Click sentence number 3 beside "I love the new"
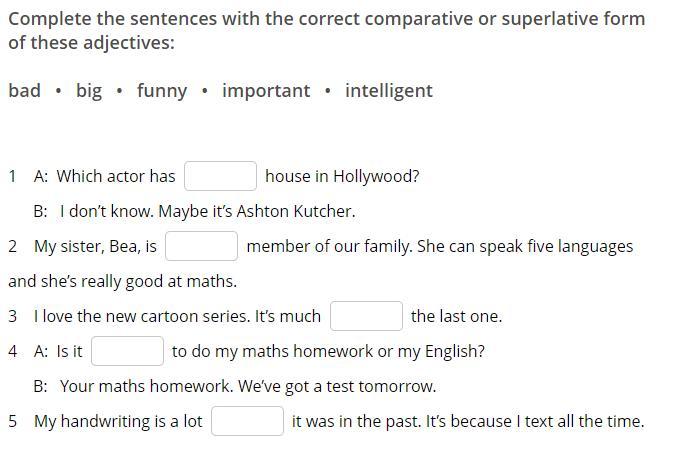This screenshot has width=675, height=466. (13, 316)
